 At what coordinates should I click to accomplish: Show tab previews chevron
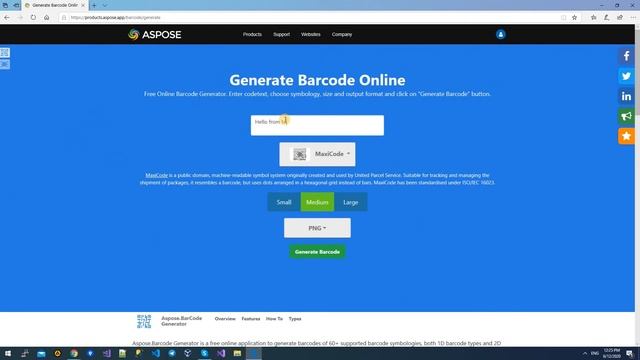104,5
